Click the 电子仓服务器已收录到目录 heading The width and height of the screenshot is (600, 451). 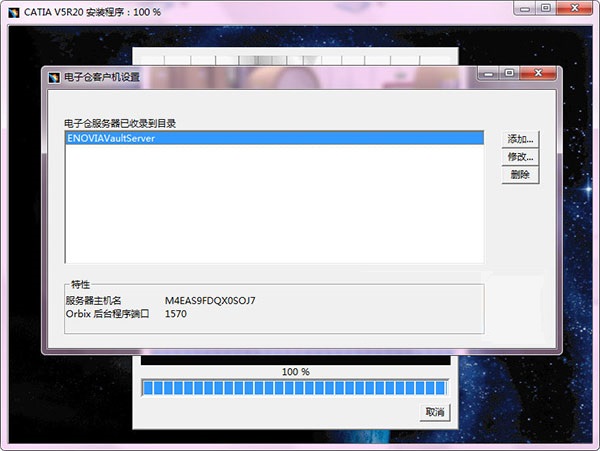coord(120,124)
